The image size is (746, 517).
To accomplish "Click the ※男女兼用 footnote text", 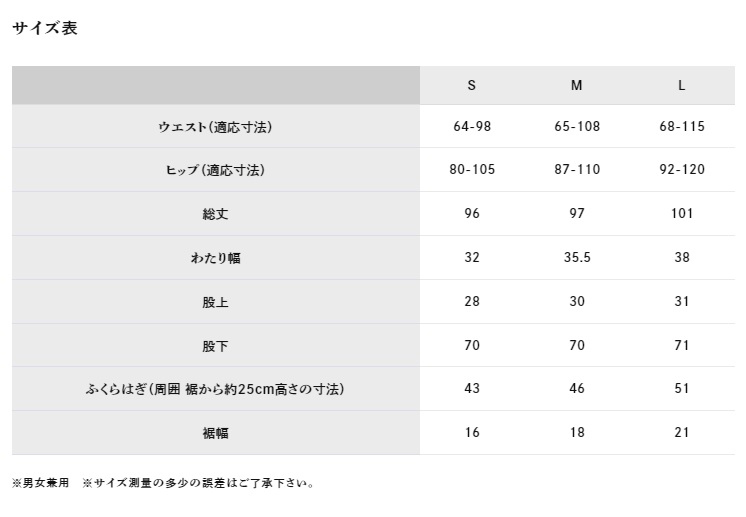I will pyautogui.click(x=41, y=484).
